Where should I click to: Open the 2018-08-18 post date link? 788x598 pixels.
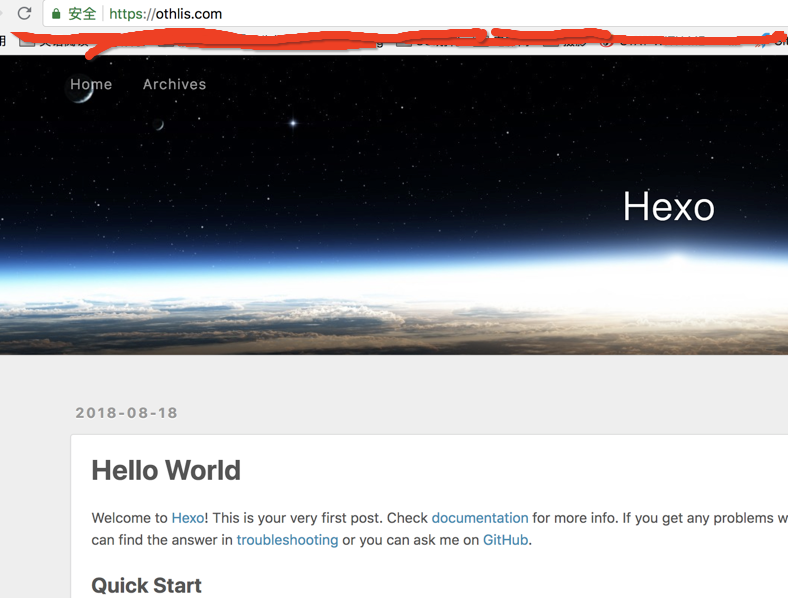point(127,413)
